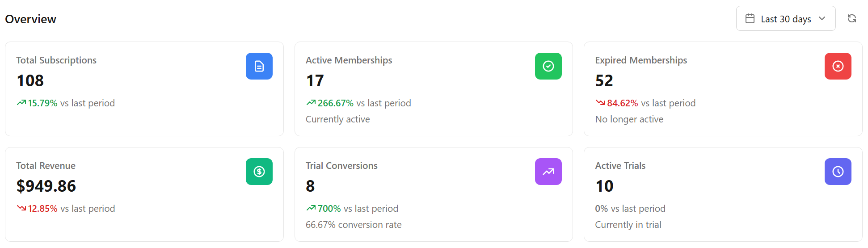The image size is (868, 248).
Task: Click the purple trending Trial Conversions icon
Action: pos(548,172)
